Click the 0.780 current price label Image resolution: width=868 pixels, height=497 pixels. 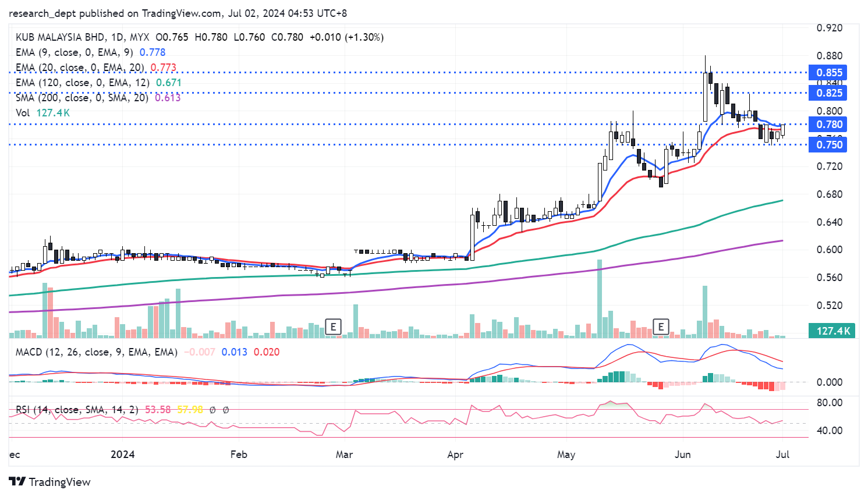click(x=828, y=125)
